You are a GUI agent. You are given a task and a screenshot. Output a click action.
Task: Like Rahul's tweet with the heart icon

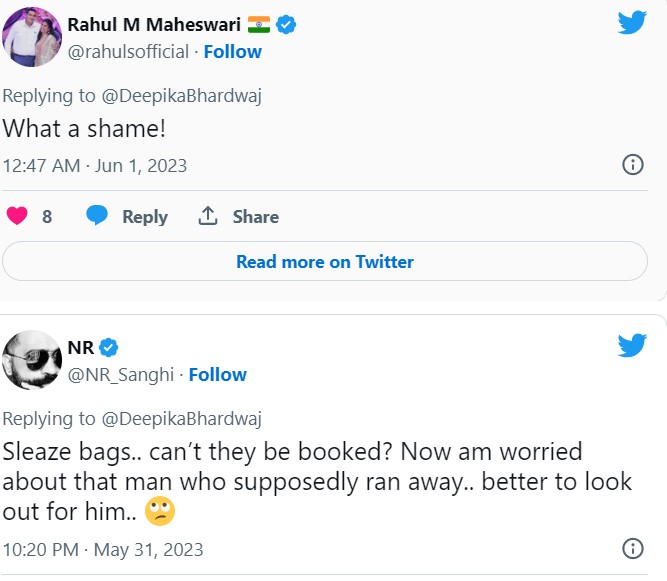[18, 216]
